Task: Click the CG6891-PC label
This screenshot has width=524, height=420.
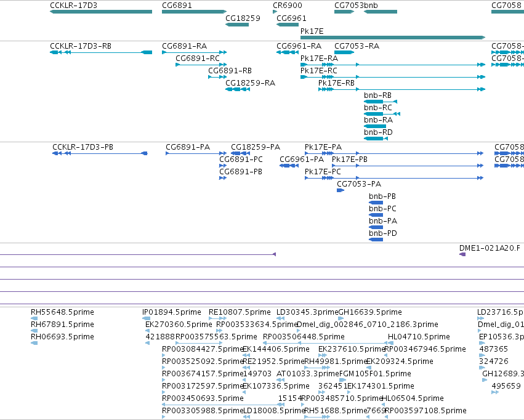Action: point(241,160)
